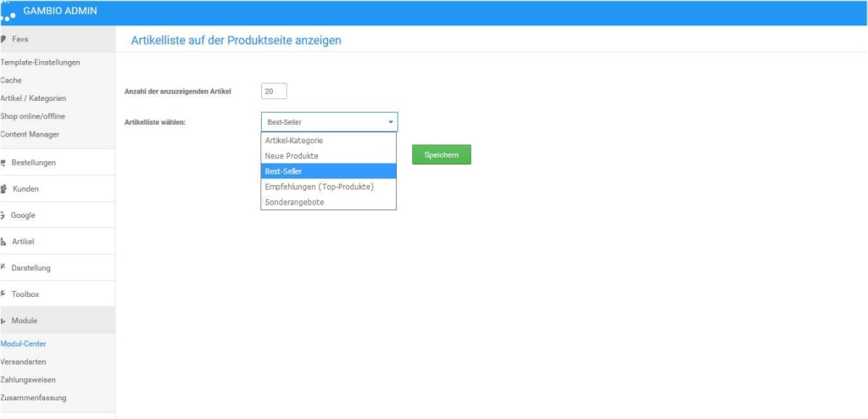Click label Anzahl der anzuzeigenden Artikel
This screenshot has width=868, height=419.
pos(178,92)
